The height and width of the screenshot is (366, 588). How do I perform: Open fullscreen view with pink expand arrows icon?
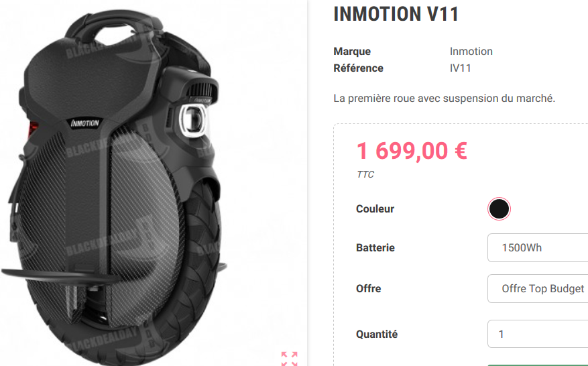(x=289, y=359)
